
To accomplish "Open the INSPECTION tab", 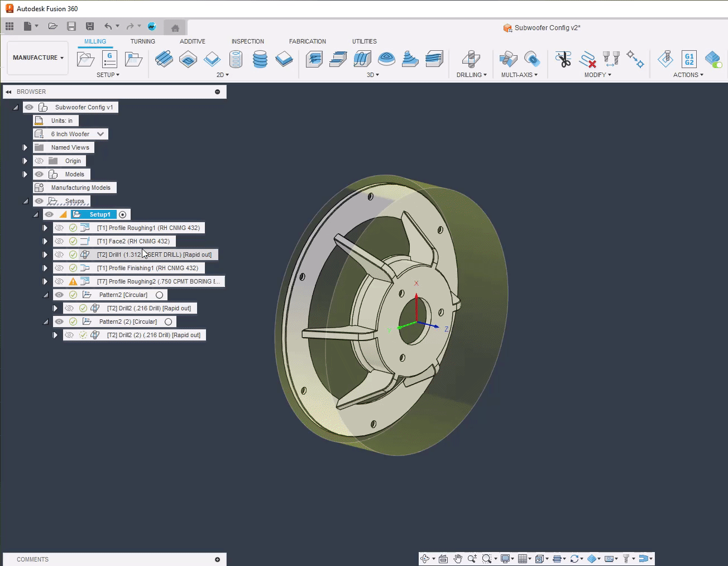I will pyautogui.click(x=247, y=41).
